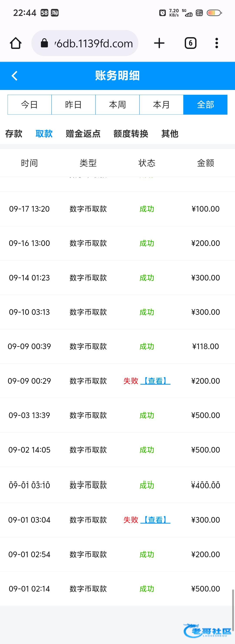View failure details for 09-01 03:04 withdrawal

point(155,520)
